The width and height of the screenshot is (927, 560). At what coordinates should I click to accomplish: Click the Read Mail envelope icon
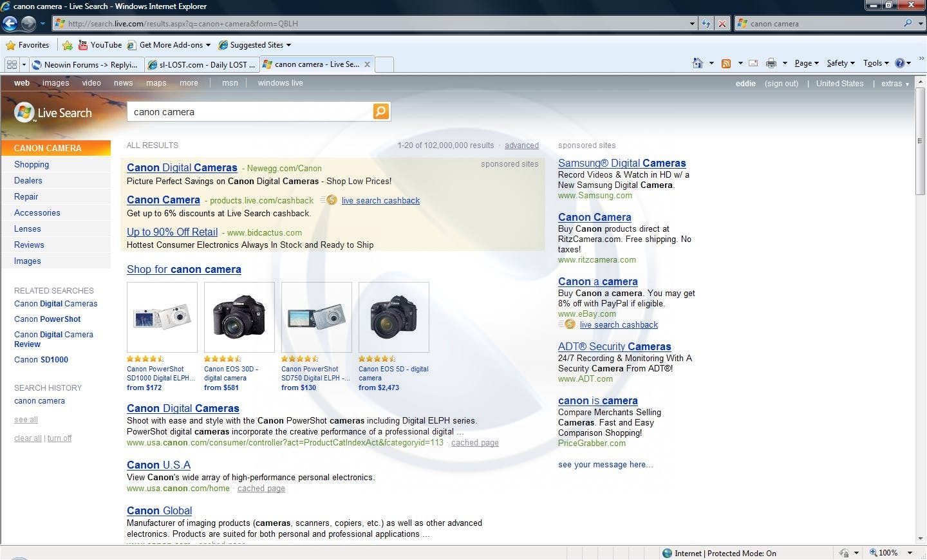(753, 63)
